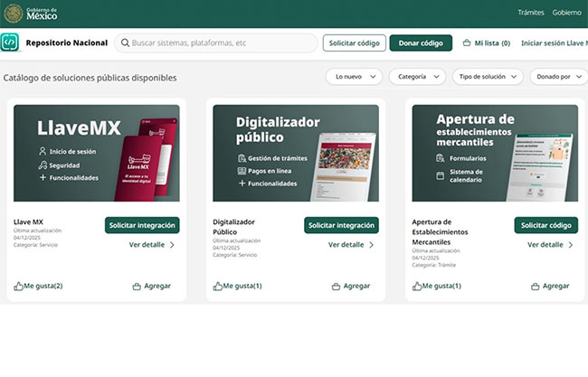Open the Trámites menu item

pos(530,14)
